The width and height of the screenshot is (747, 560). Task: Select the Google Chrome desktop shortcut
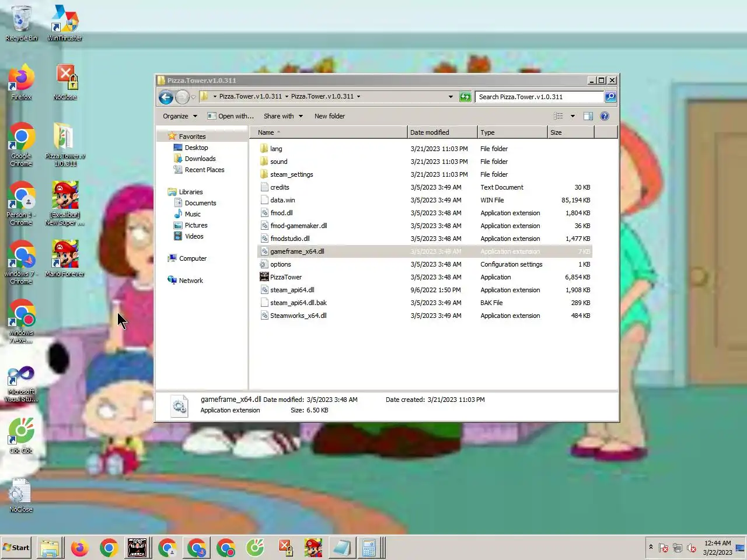tap(21, 145)
